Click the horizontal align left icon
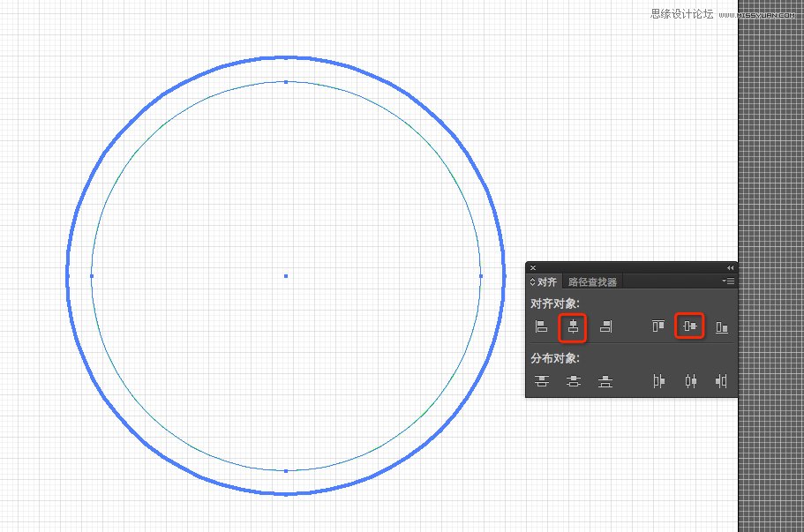This screenshot has height=532, width=804. [x=542, y=327]
